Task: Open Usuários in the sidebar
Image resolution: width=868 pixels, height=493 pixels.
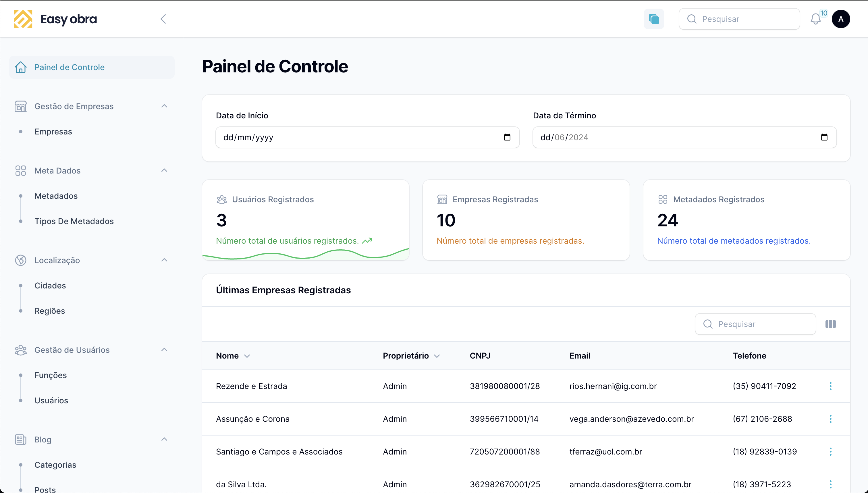Action: pyautogui.click(x=51, y=400)
